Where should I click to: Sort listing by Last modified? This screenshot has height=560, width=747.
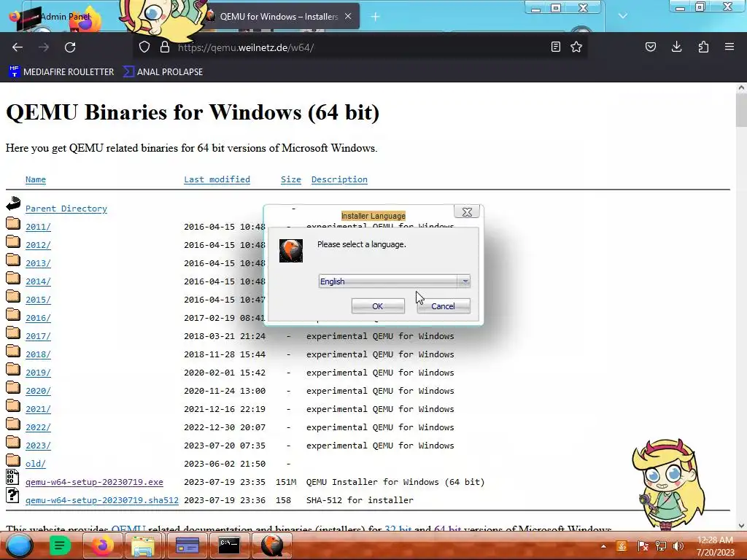(x=217, y=179)
